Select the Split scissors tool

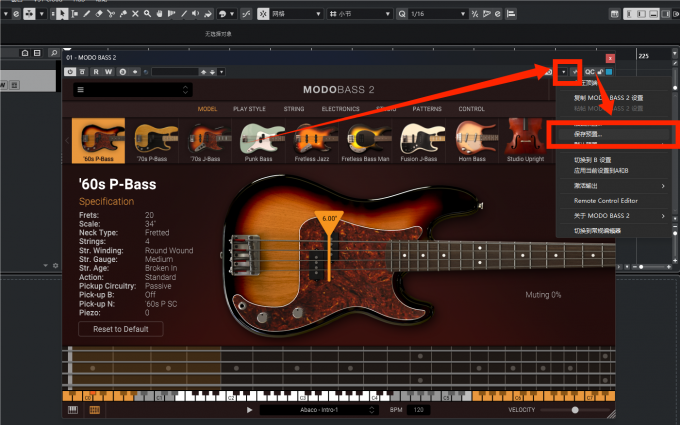pyautogui.click(x=111, y=14)
